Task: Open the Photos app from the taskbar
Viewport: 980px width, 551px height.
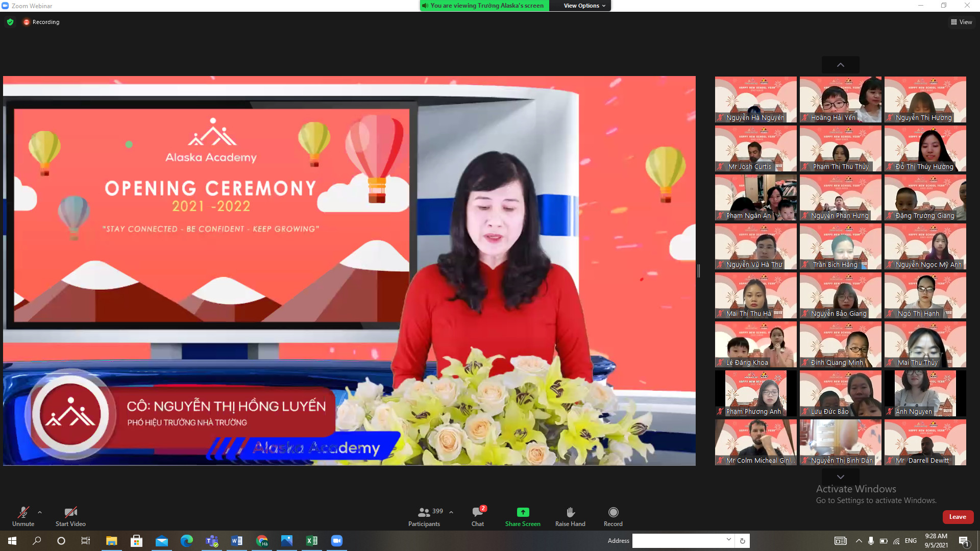Action: pos(287,541)
